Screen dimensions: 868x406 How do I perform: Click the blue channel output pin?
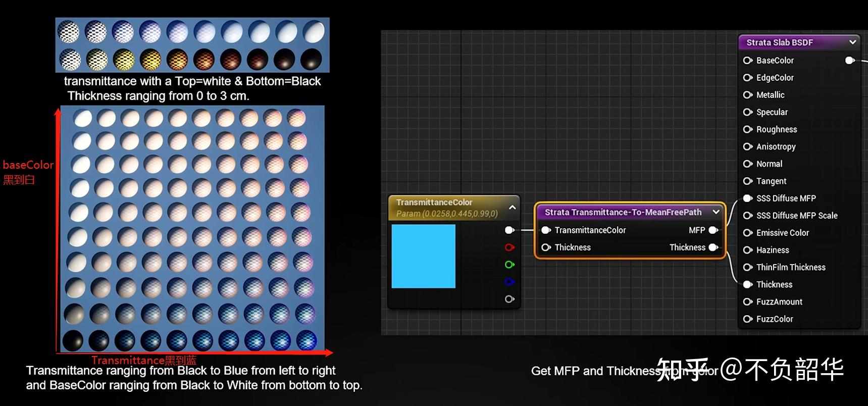pyautogui.click(x=509, y=282)
